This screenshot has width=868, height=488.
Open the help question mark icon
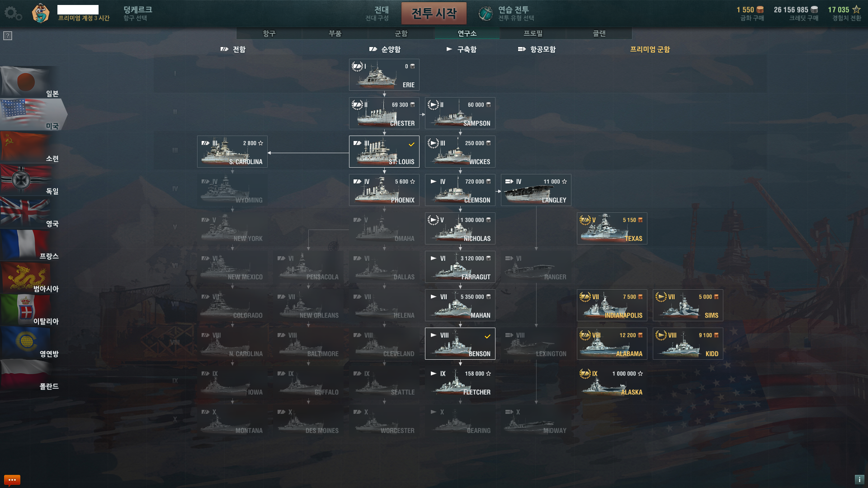[8, 36]
